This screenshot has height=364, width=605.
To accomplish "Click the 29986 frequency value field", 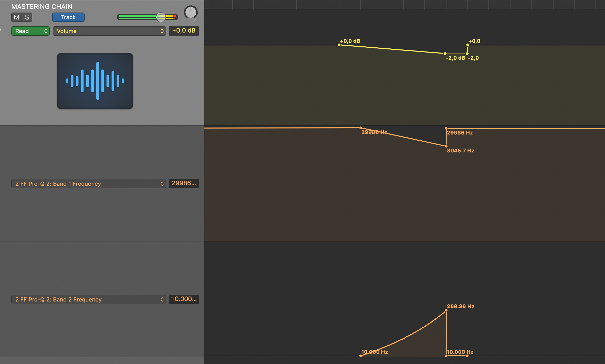I will click(184, 183).
